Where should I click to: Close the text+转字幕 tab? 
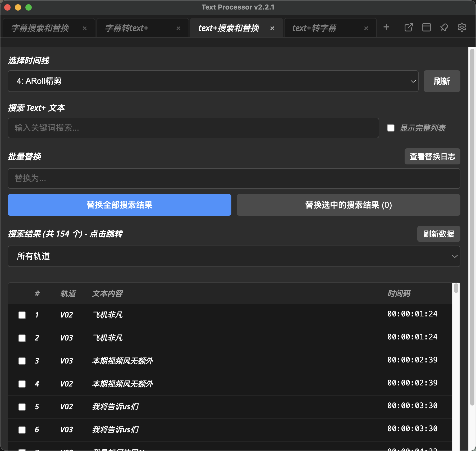366,28
